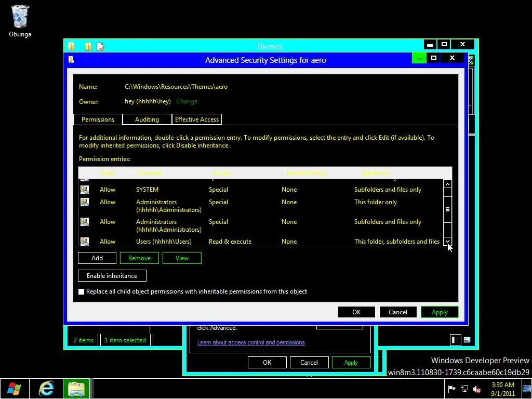Switch to the Permissions tab
The height and width of the screenshot is (399, 532).
(98, 119)
